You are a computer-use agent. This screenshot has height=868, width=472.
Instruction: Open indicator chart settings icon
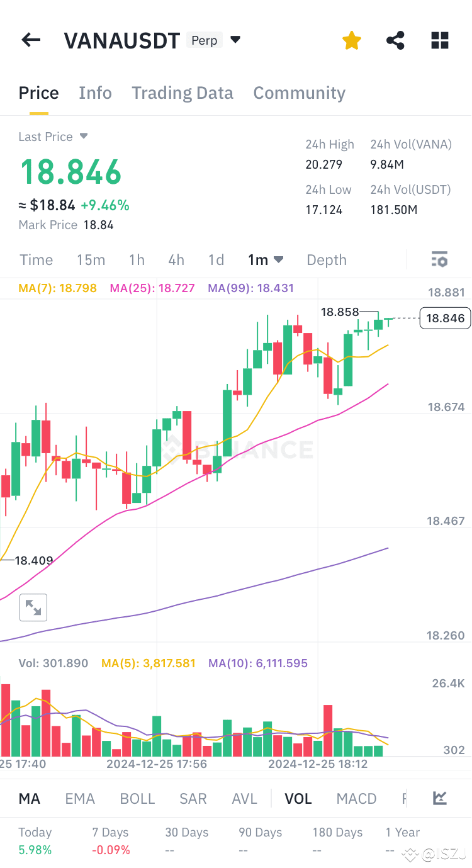[x=440, y=798]
